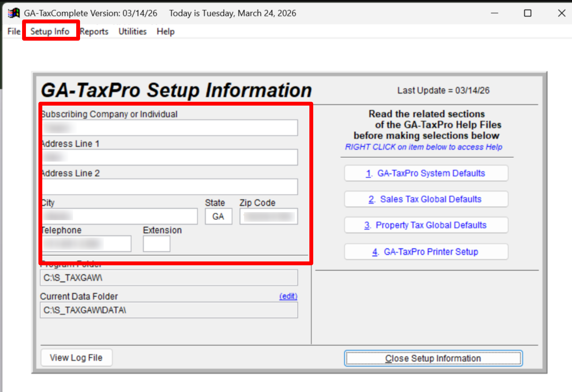This screenshot has height=392, width=572.
Task: Maximize the GA-TaxComplete window
Action: (x=528, y=13)
